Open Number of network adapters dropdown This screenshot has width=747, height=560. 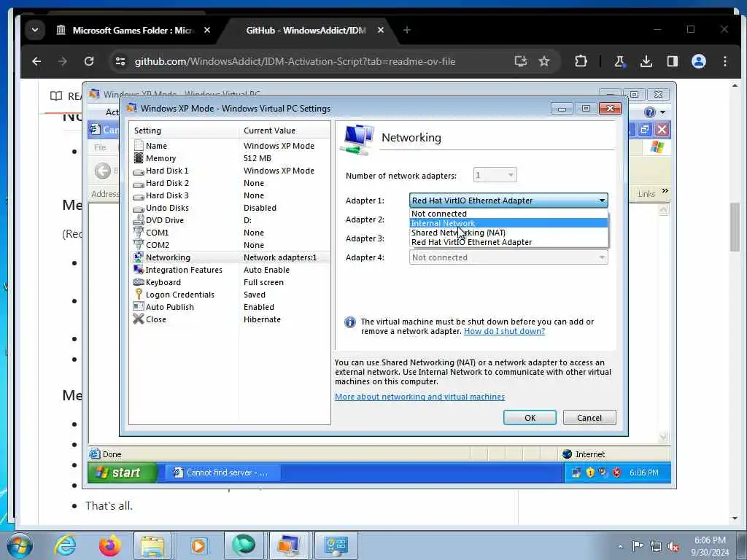click(x=495, y=175)
